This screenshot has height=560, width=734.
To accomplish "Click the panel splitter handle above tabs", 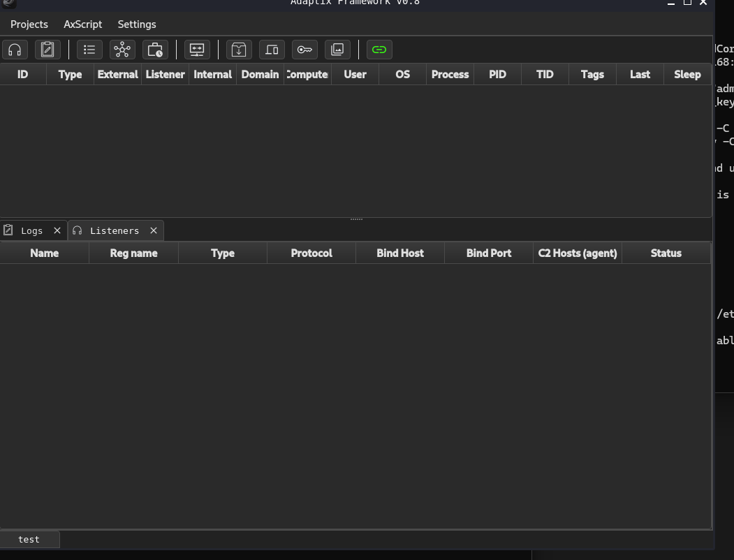I will [x=356, y=219].
